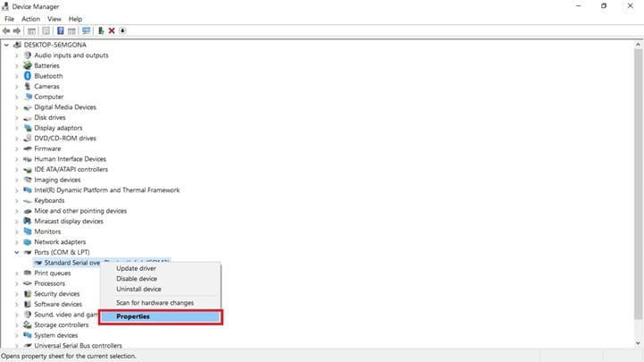This screenshot has height=362, width=644.
Task: Click the red X uninstall device icon
Action: pyautogui.click(x=112, y=30)
